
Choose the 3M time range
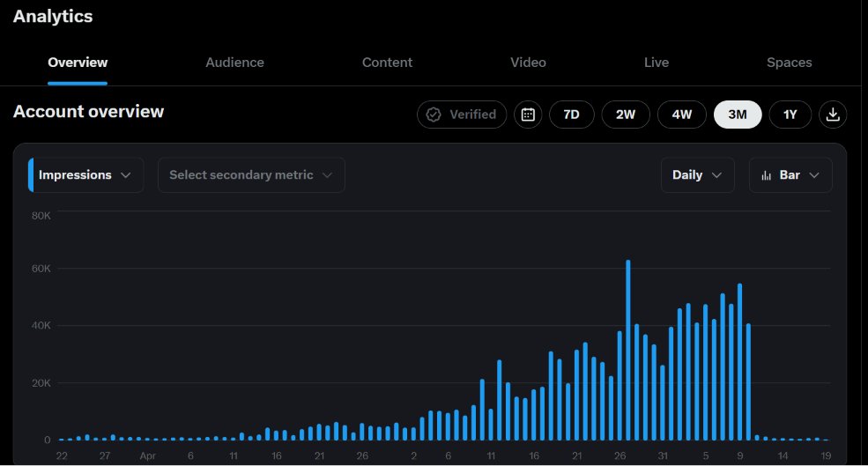[738, 115]
